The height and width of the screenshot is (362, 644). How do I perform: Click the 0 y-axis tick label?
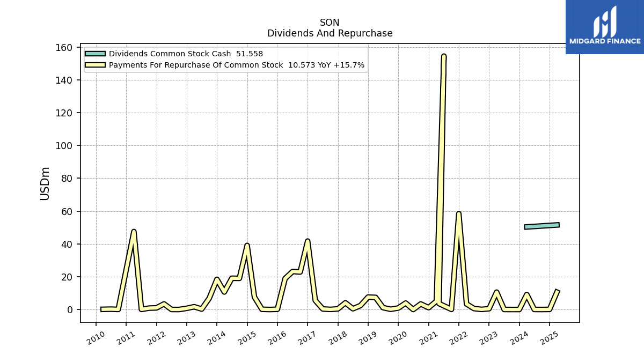(x=70, y=309)
